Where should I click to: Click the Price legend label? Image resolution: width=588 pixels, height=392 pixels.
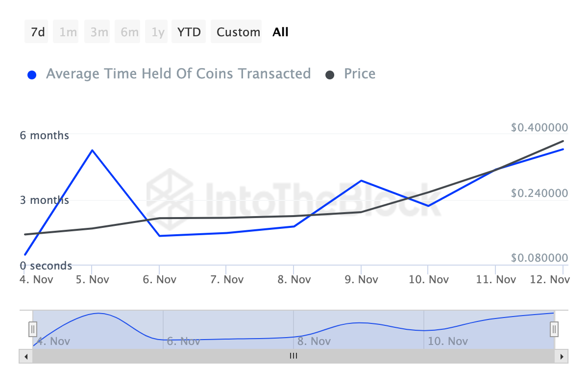click(x=360, y=74)
